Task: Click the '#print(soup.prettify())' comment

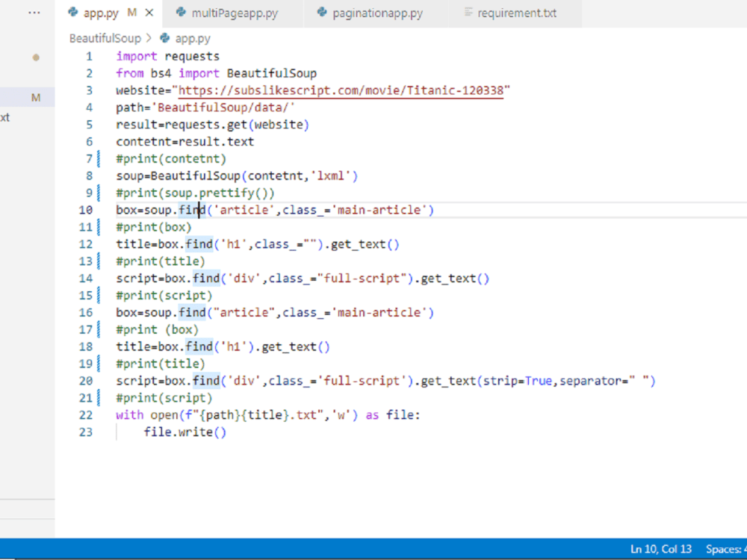Action: 195,193
